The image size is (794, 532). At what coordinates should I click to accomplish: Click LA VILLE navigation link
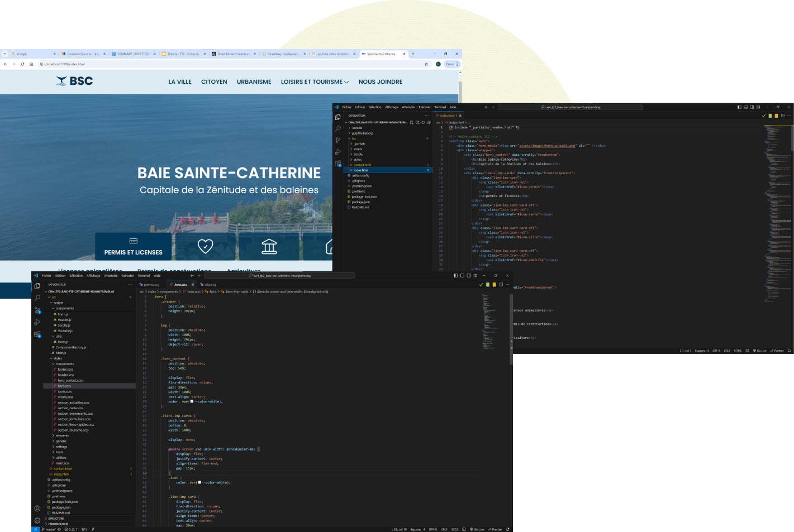(x=180, y=82)
